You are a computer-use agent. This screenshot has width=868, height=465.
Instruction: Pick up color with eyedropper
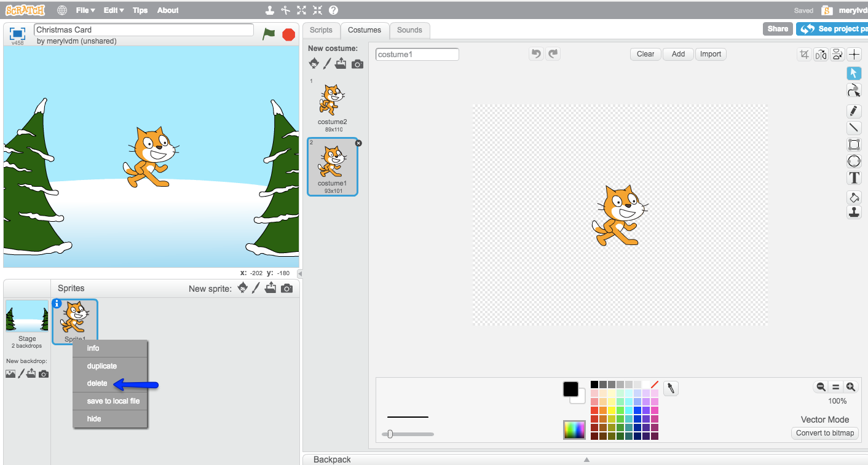671,388
